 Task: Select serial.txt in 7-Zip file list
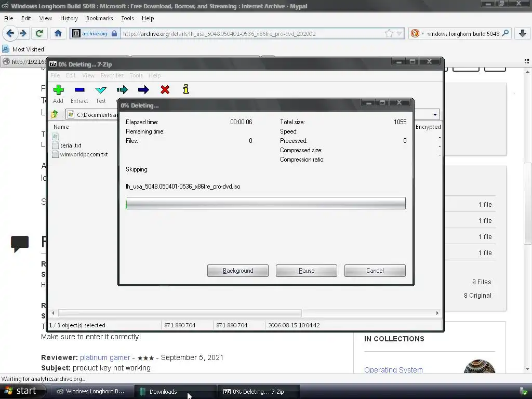[71, 145]
